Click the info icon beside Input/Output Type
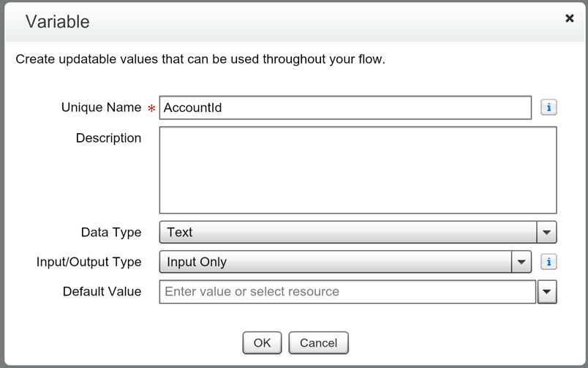588x368 pixels. coord(549,262)
